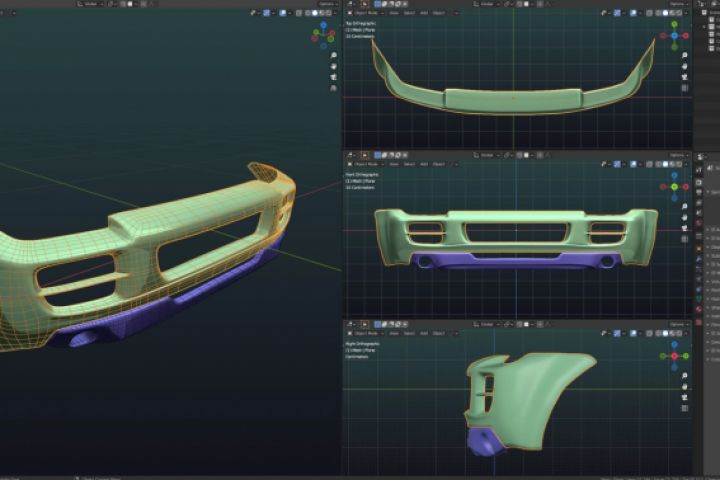The width and height of the screenshot is (720, 480).
Task: Toggle camera view icon in perspective viewport
Action: 333,77
